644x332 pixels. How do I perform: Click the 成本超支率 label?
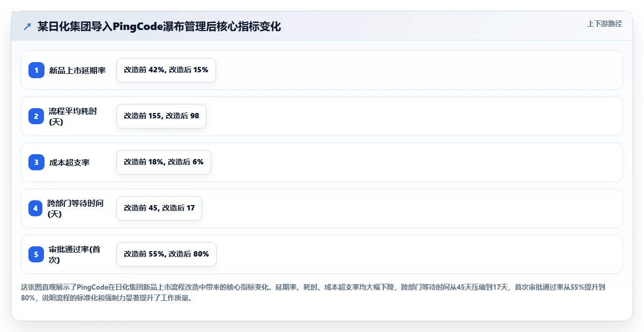[69, 162]
